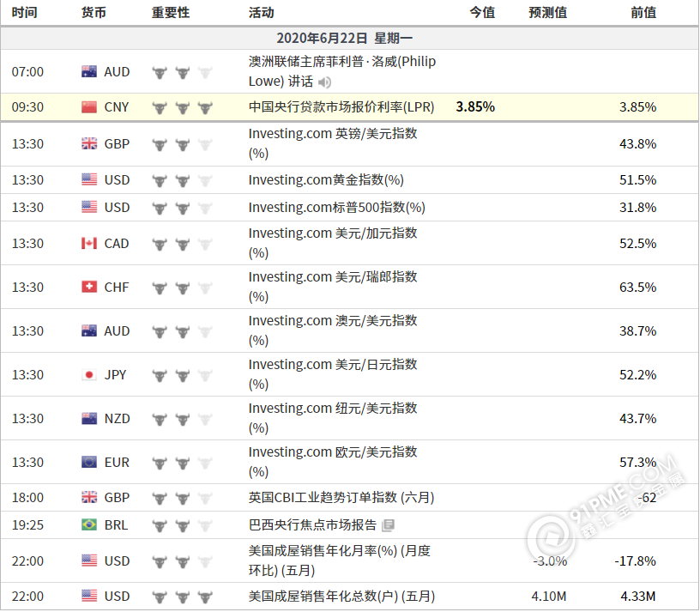
Task: Sort by the 时间 column header
Action: [25, 13]
